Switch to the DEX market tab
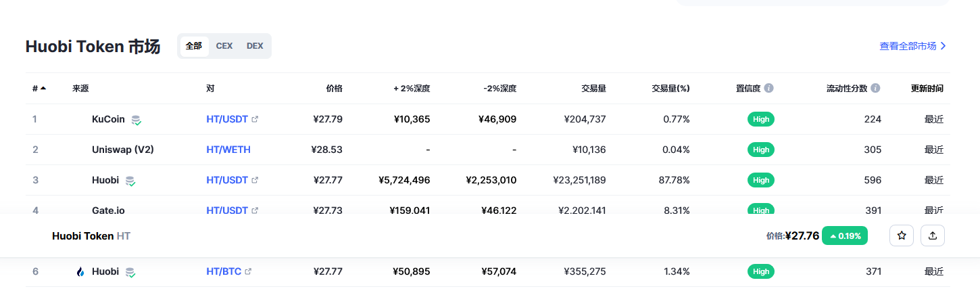This screenshot has height=291, width=980. click(255, 46)
